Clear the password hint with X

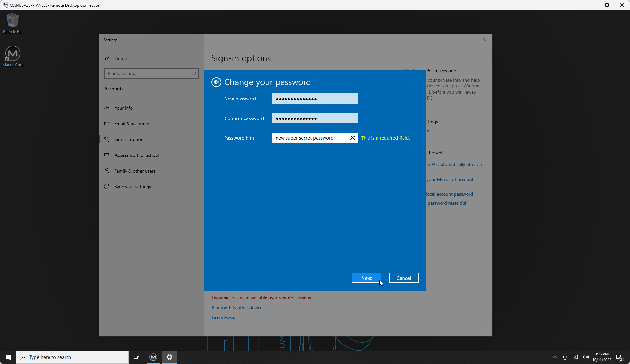[353, 138]
